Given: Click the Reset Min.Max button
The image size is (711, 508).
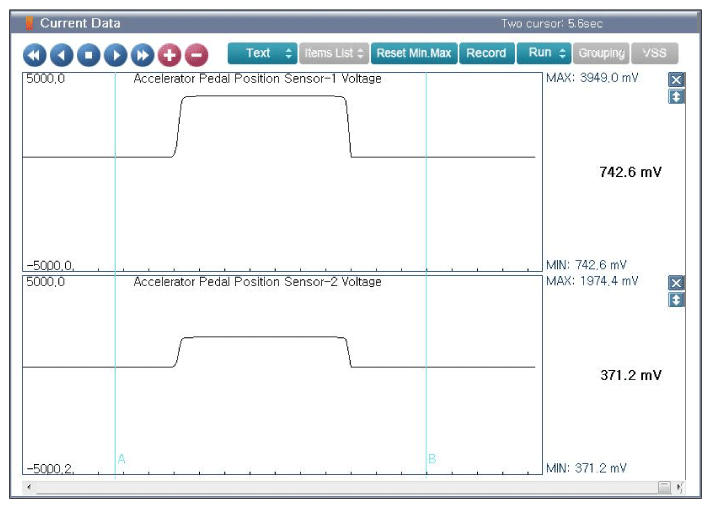Looking at the screenshot, I should 414,53.
